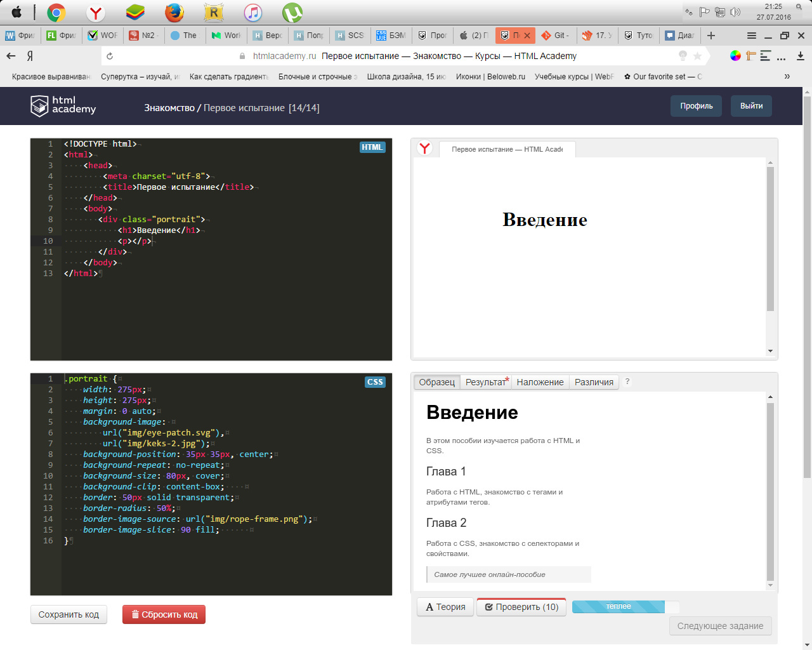Expand the hidden bookmarks overflow chevron
Screen dimensions: 812x650
pos(787,76)
